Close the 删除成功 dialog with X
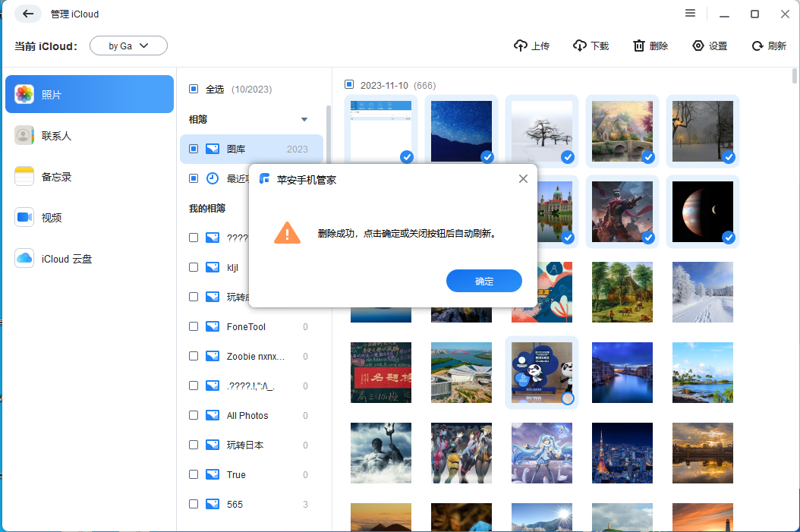Image resolution: width=800 pixels, height=532 pixels. (523, 178)
